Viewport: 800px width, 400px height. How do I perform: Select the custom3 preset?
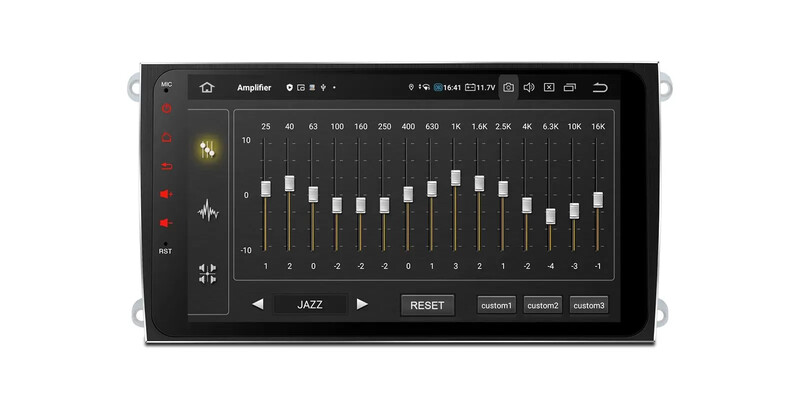(x=589, y=305)
